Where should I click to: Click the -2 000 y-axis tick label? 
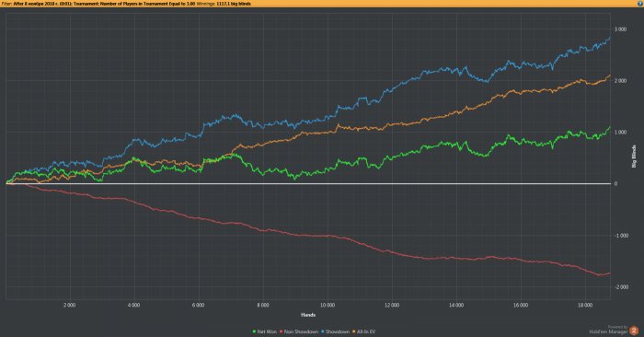(621, 287)
